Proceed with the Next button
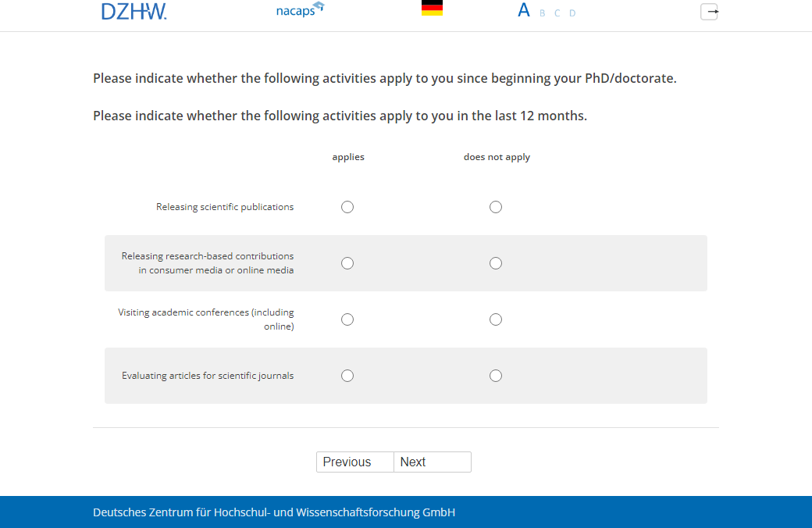812x528 pixels. (432, 462)
